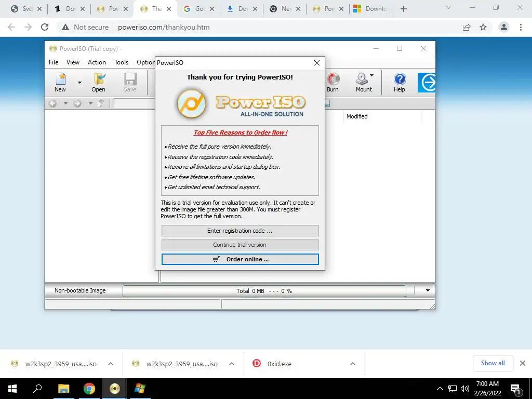
Task: Click Top Five Reasons to Order Now link
Action: (x=240, y=132)
